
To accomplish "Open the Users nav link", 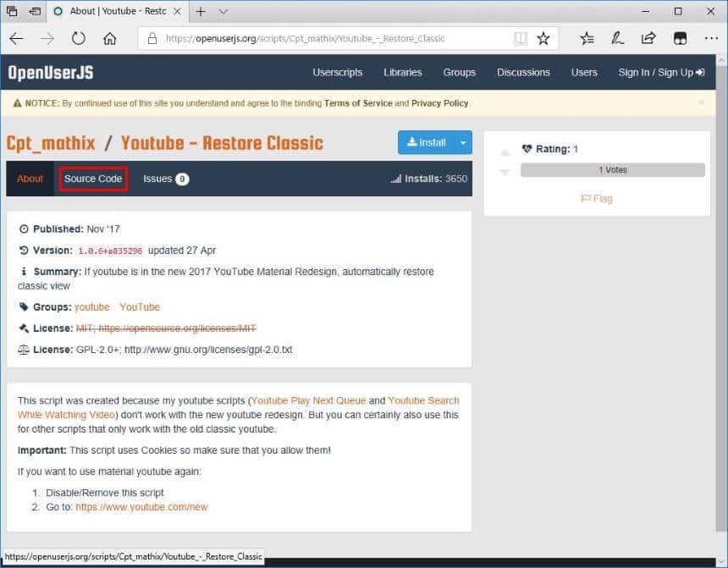I will tap(584, 73).
